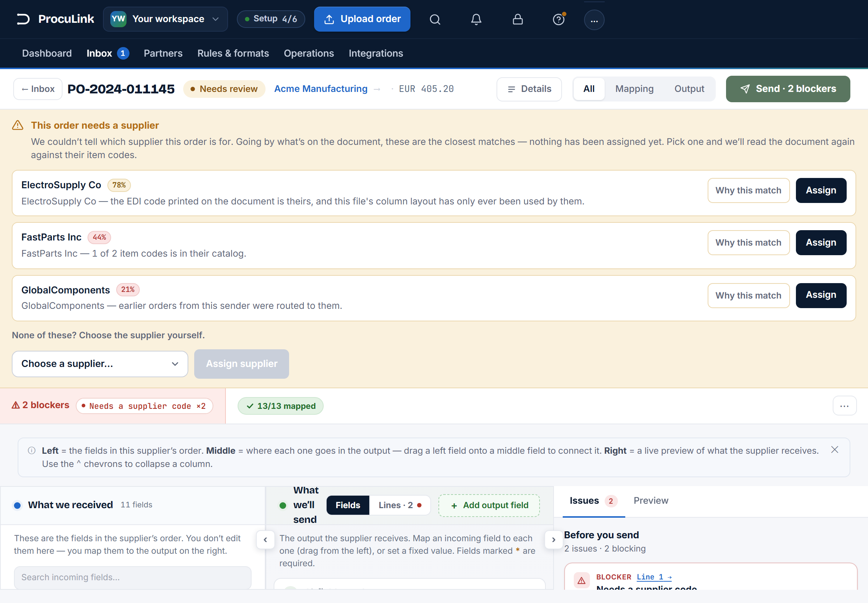Open the Integrations tab
The image size is (868, 603).
click(x=376, y=53)
